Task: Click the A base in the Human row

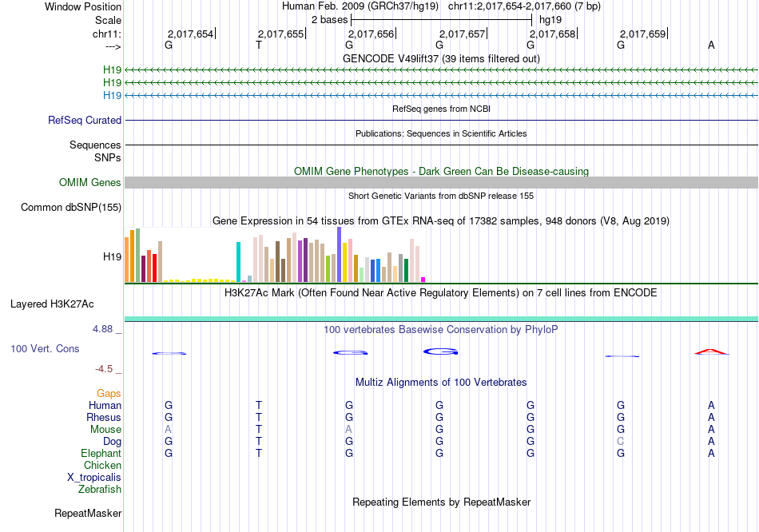Action: click(711, 405)
